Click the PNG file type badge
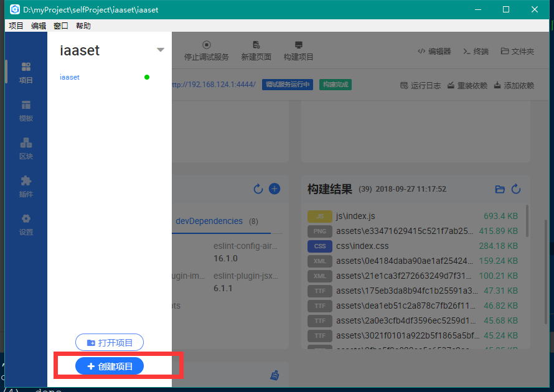Screen dimensions: 554x392 pyautogui.click(x=320, y=231)
